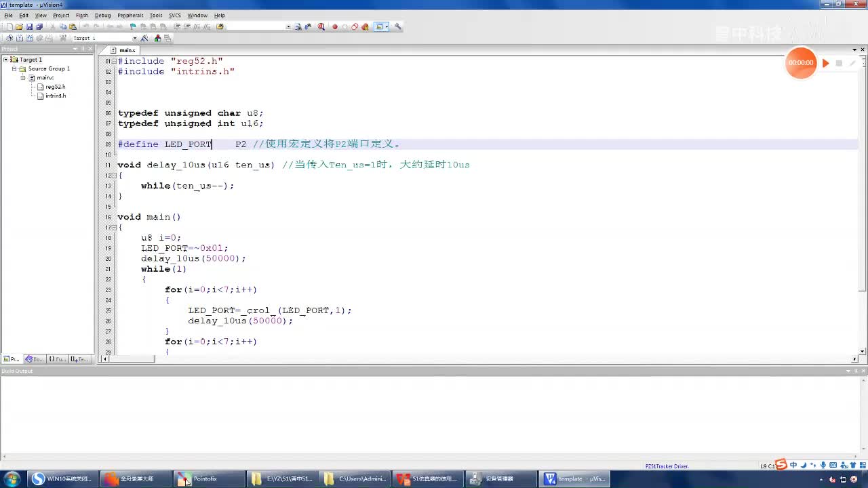
Task: Click the Windows Start button
Action: [x=12, y=479]
